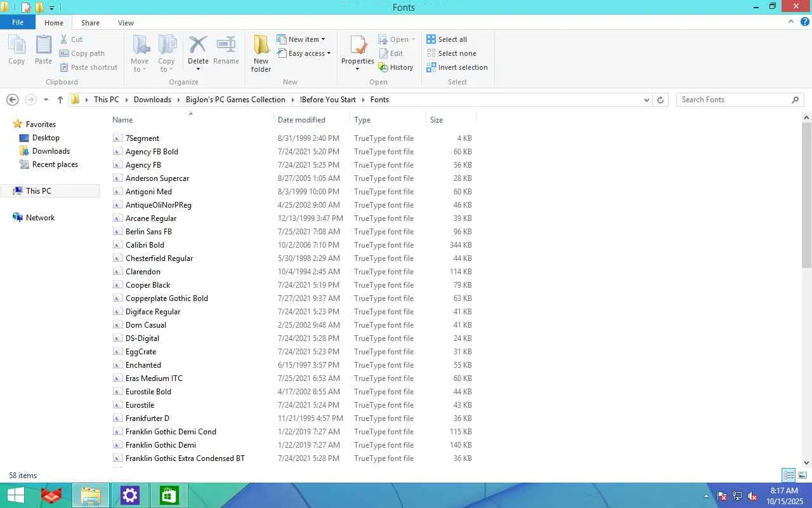Select the 7Segment font file
The image size is (812, 508).
pyautogui.click(x=142, y=138)
